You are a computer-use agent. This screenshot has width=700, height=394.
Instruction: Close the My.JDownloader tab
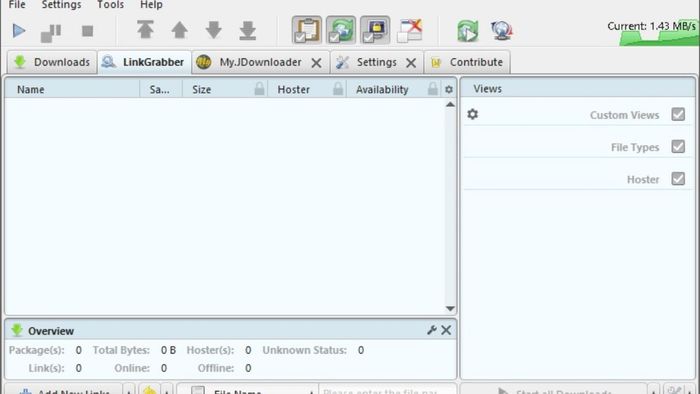(x=316, y=63)
